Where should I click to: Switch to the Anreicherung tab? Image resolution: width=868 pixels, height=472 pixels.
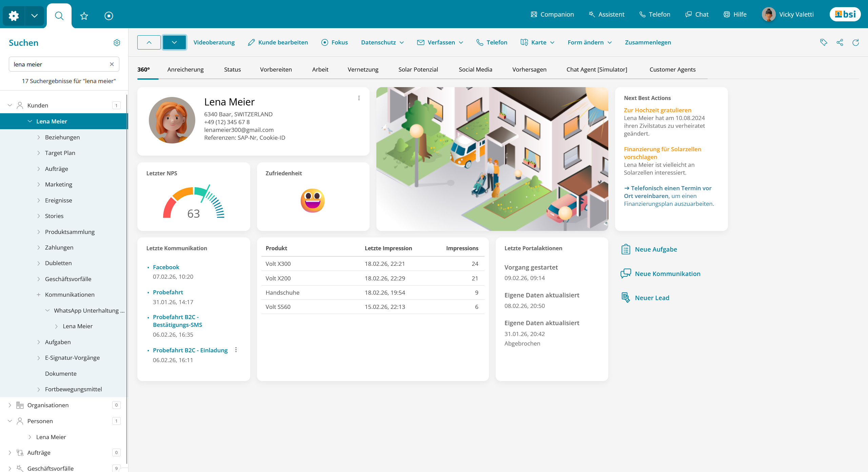click(185, 70)
